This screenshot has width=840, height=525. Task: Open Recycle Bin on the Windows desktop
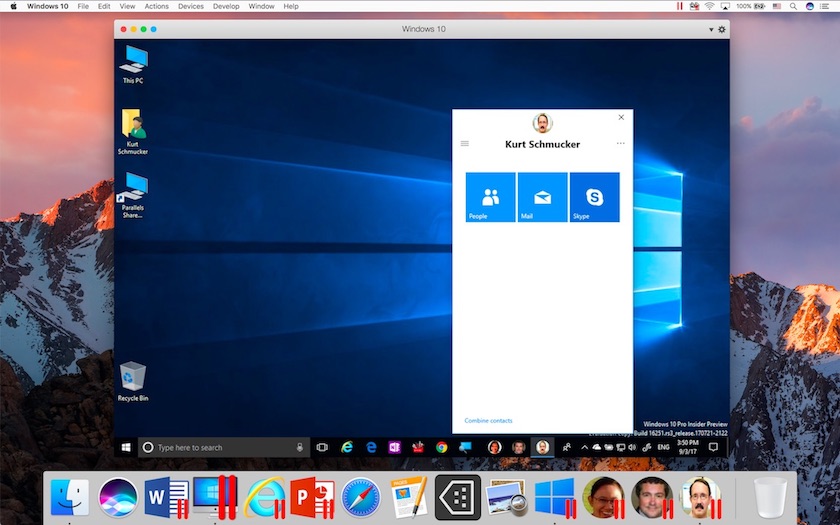pos(132,381)
